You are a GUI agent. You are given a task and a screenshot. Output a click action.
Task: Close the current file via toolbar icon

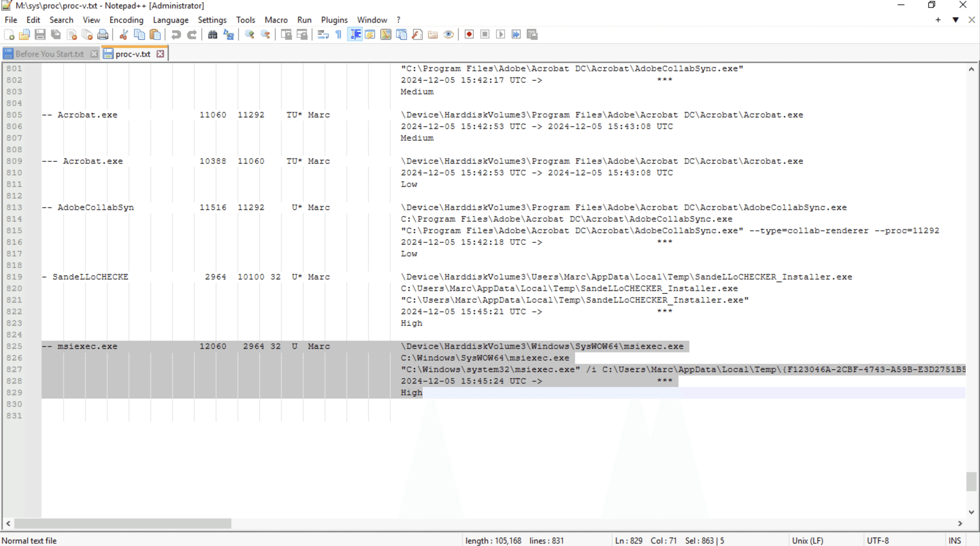pyautogui.click(x=71, y=35)
